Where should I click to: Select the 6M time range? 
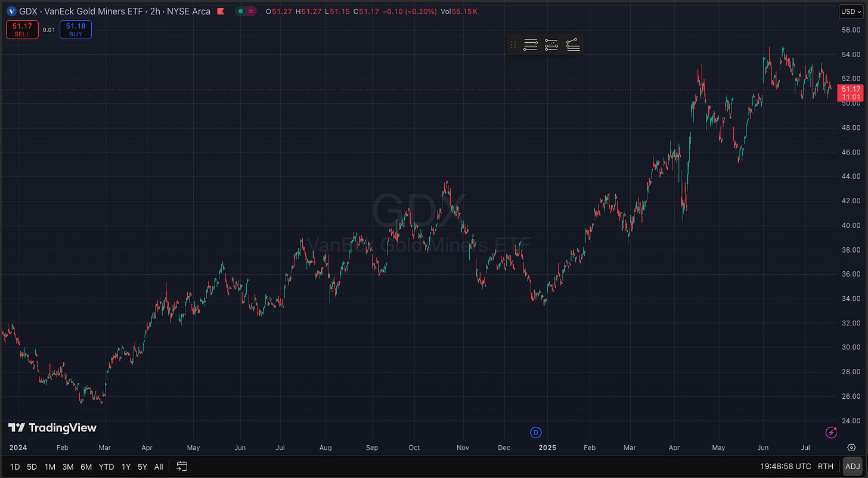click(x=86, y=467)
